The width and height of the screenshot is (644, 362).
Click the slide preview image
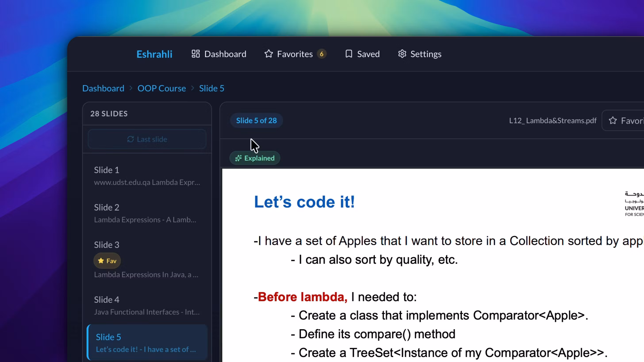click(433, 265)
